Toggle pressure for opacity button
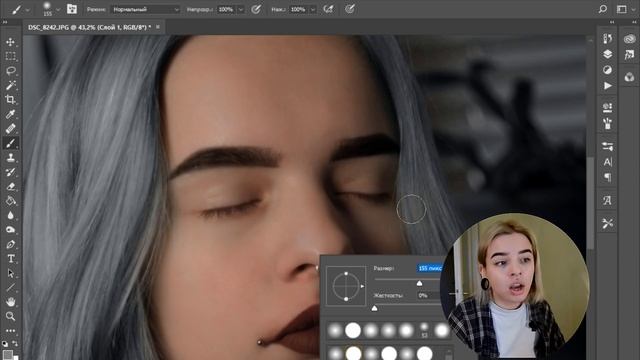 [x=256, y=9]
